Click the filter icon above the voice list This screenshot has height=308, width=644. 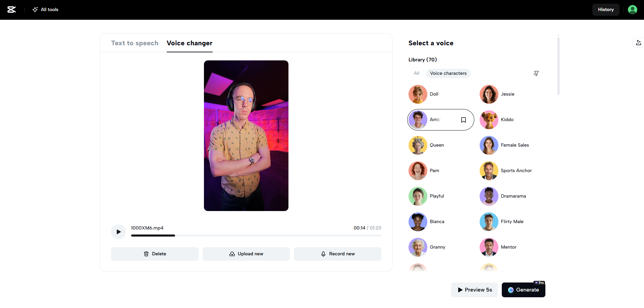pos(536,73)
